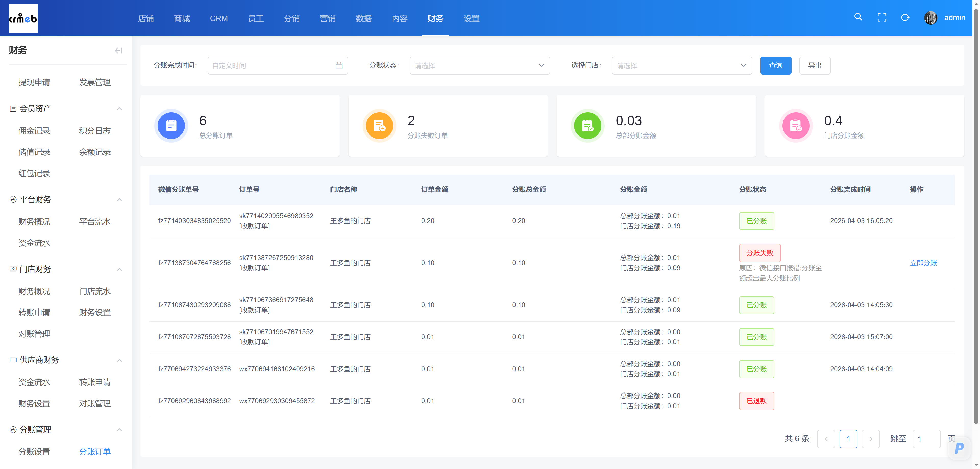The height and width of the screenshot is (469, 980).
Task: Click the search magnifier icon in header
Action: [x=858, y=17]
